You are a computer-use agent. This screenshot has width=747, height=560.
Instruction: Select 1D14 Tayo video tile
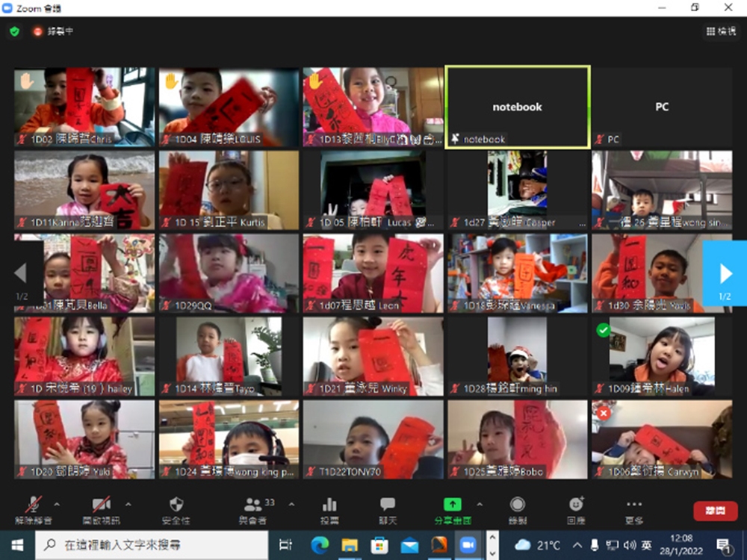pyautogui.click(x=229, y=357)
